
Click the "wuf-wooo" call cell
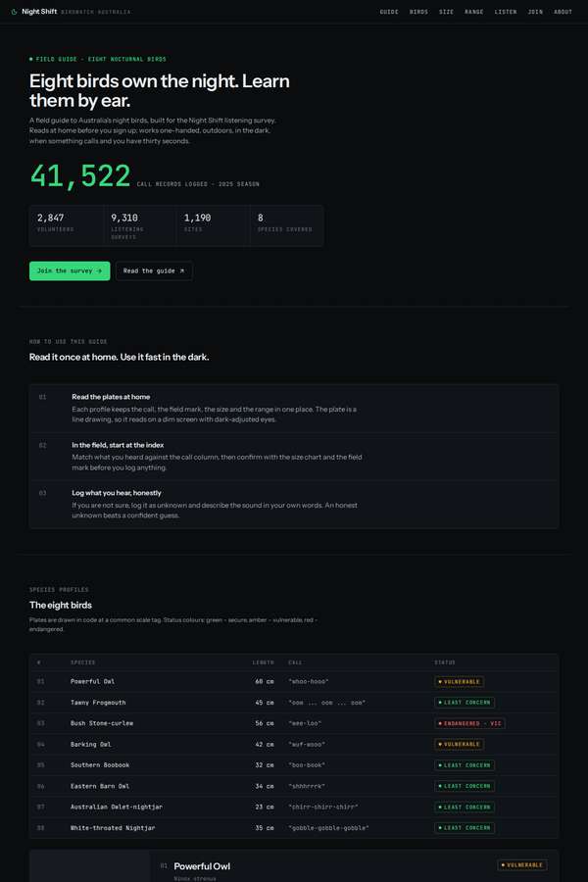307,744
